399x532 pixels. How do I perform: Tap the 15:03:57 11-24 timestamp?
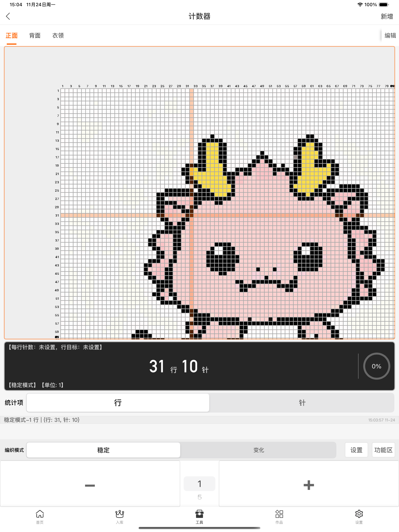(381, 420)
